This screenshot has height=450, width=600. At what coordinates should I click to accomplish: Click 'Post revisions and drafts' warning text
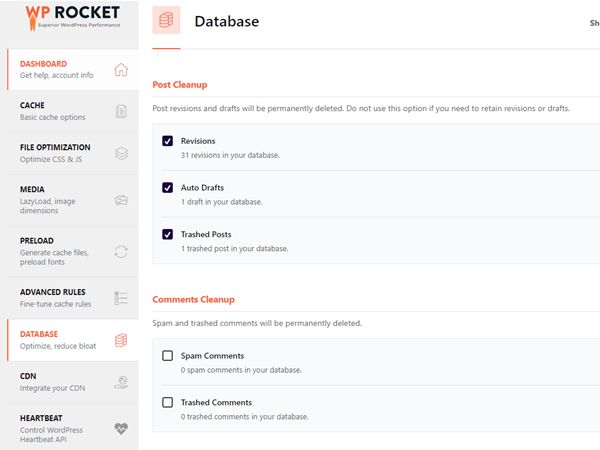click(361, 108)
